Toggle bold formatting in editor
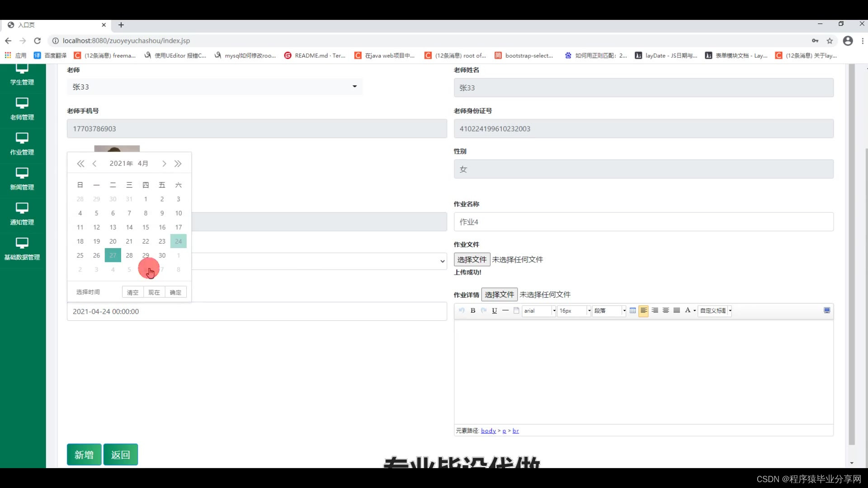This screenshot has width=868, height=488. point(473,310)
